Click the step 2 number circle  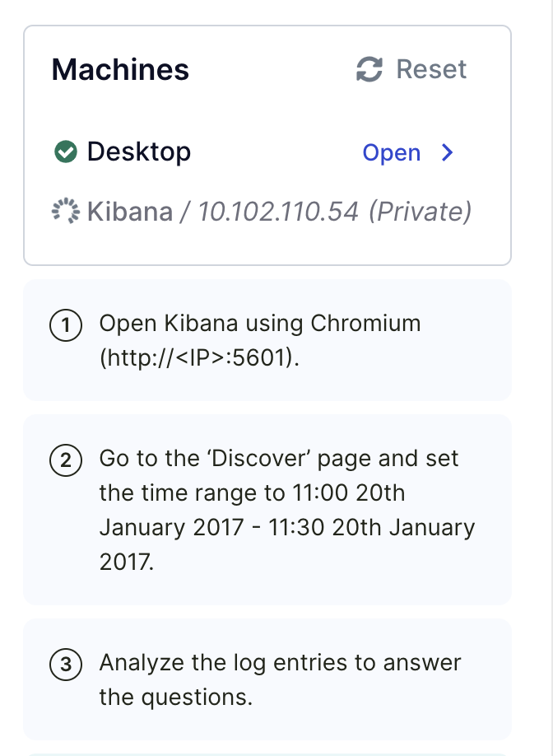click(66, 460)
